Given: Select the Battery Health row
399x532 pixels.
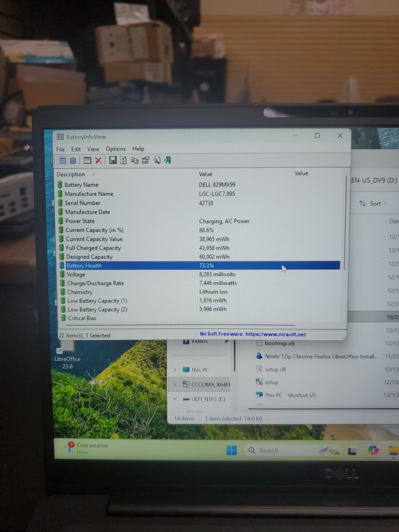Looking at the screenshot, I should [199, 266].
